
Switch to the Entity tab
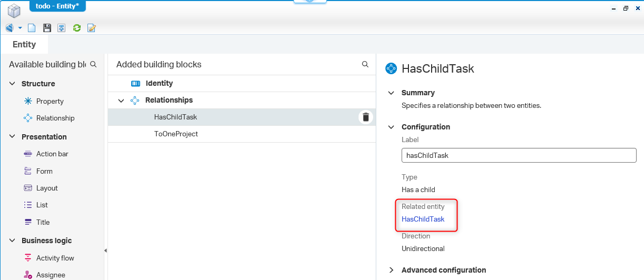[x=24, y=44]
